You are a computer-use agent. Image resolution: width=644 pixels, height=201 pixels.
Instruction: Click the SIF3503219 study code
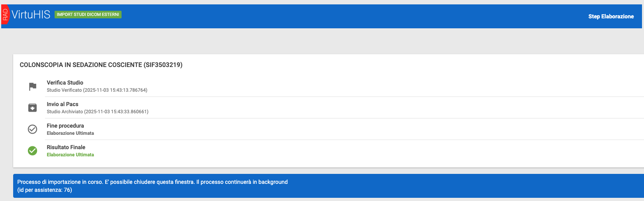163,65
